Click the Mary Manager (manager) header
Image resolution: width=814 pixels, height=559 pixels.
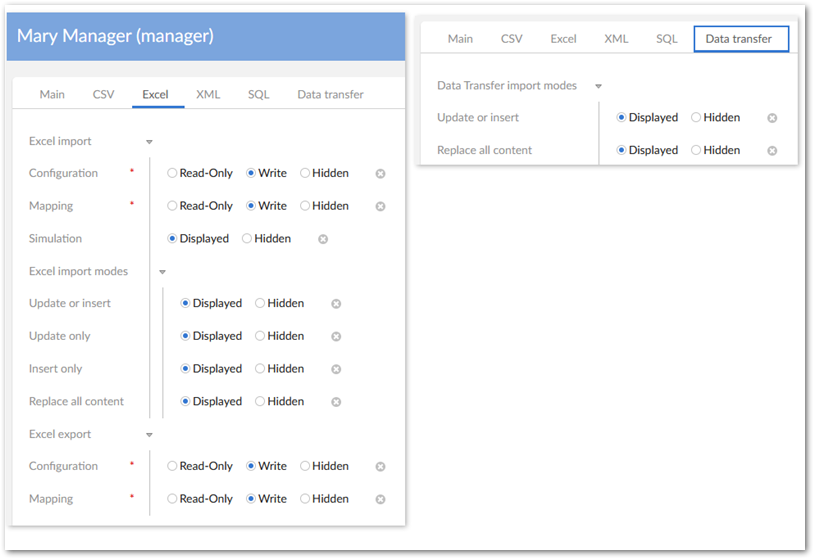(x=115, y=36)
